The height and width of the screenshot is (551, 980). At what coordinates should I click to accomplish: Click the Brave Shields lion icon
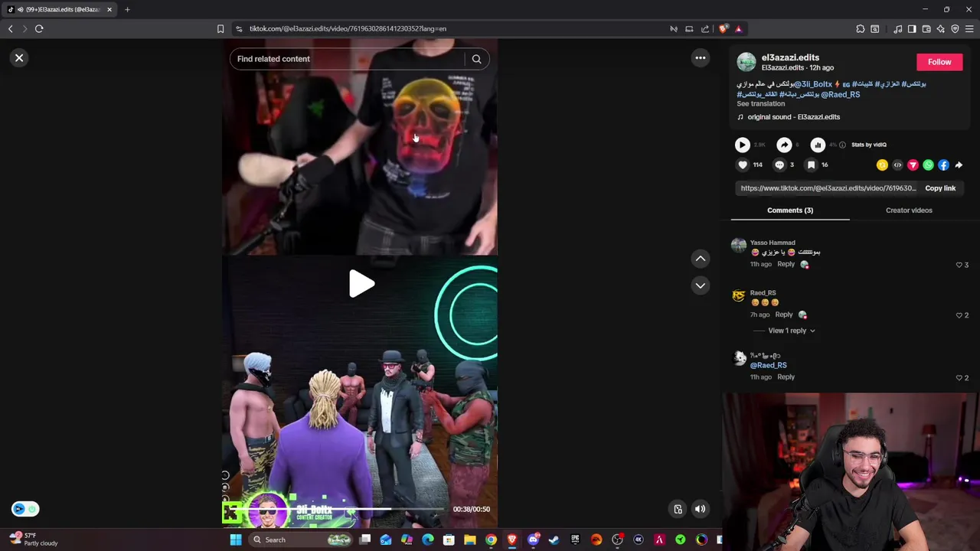723,29
